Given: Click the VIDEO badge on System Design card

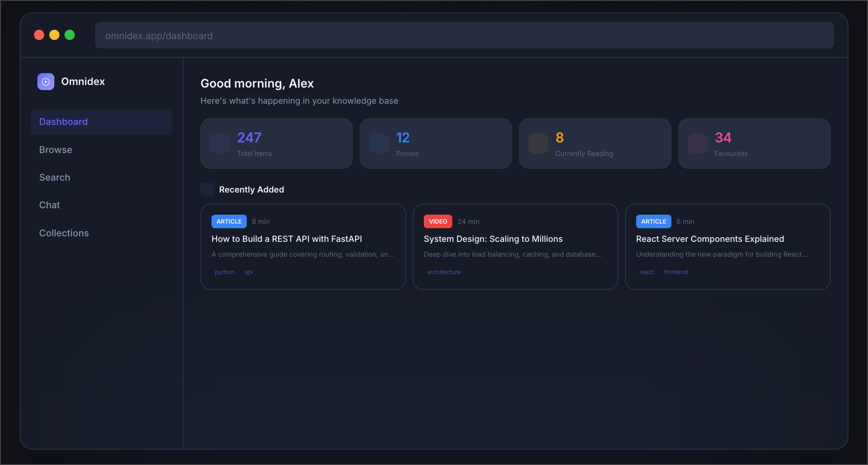Looking at the screenshot, I should [x=437, y=221].
